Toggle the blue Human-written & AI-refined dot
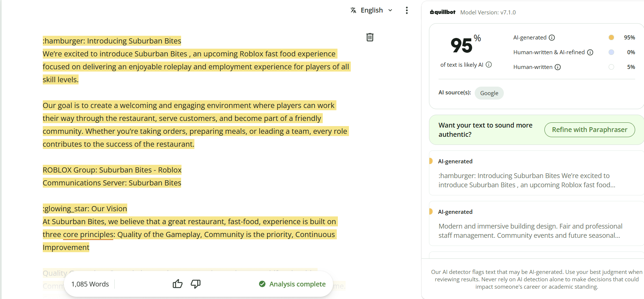This screenshot has width=644, height=299. (x=611, y=52)
